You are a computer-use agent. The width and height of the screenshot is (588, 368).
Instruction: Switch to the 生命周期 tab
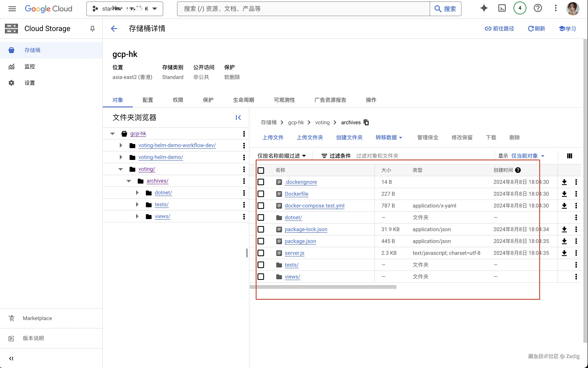coord(243,100)
